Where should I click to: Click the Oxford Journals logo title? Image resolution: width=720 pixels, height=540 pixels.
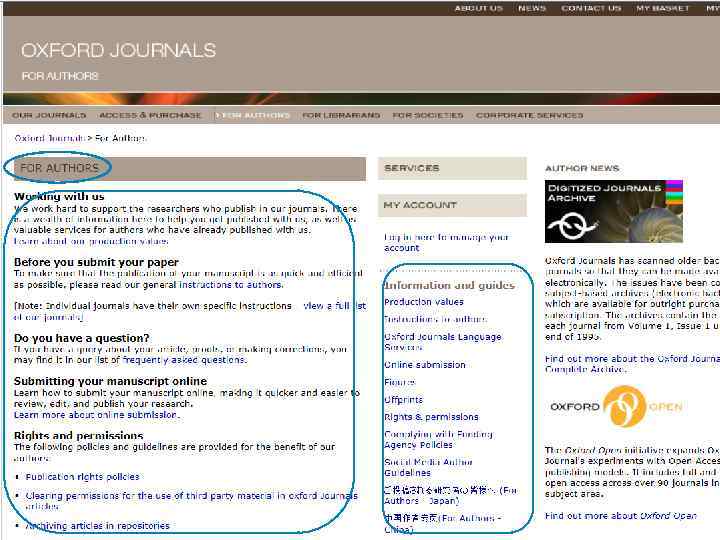click(118, 50)
